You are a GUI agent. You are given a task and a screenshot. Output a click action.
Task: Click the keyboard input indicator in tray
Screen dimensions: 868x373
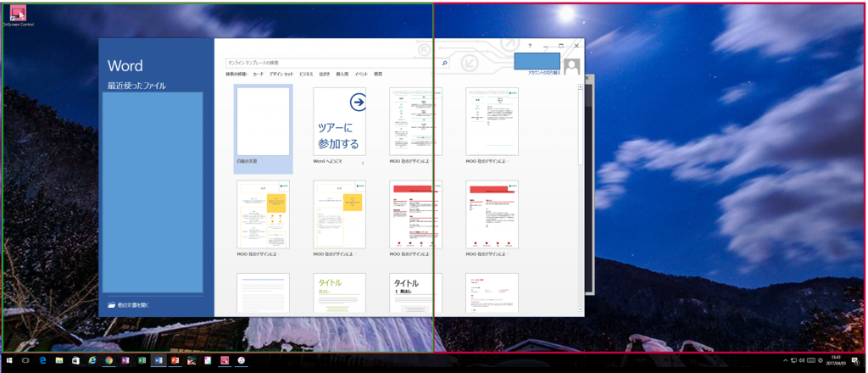click(x=811, y=361)
